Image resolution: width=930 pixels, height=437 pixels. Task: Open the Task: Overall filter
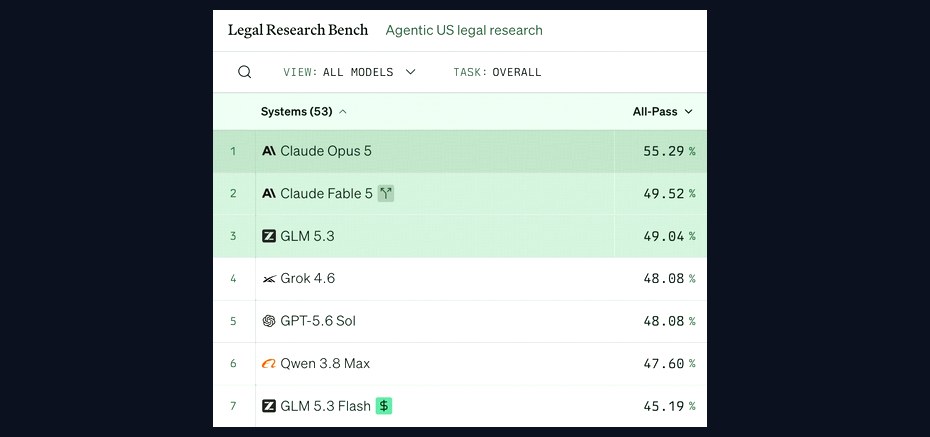[x=497, y=72]
